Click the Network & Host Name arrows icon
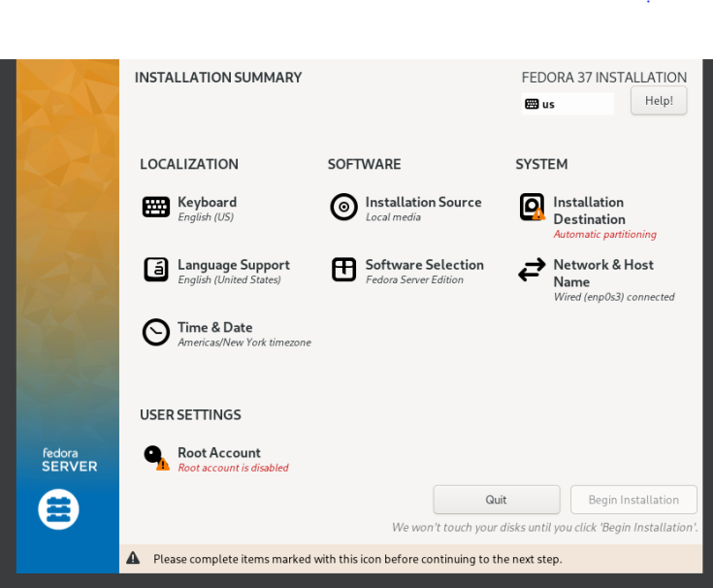 (x=532, y=270)
